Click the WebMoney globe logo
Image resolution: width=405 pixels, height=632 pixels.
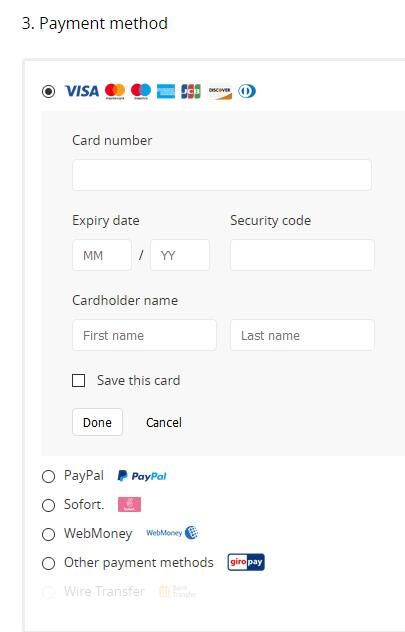(x=191, y=533)
